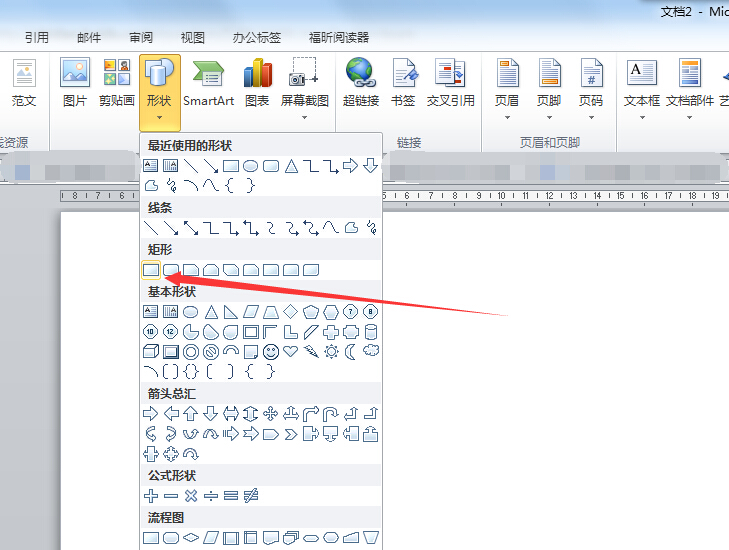Select the sun shape
This screenshot has width=729, height=550.
[331, 351]
